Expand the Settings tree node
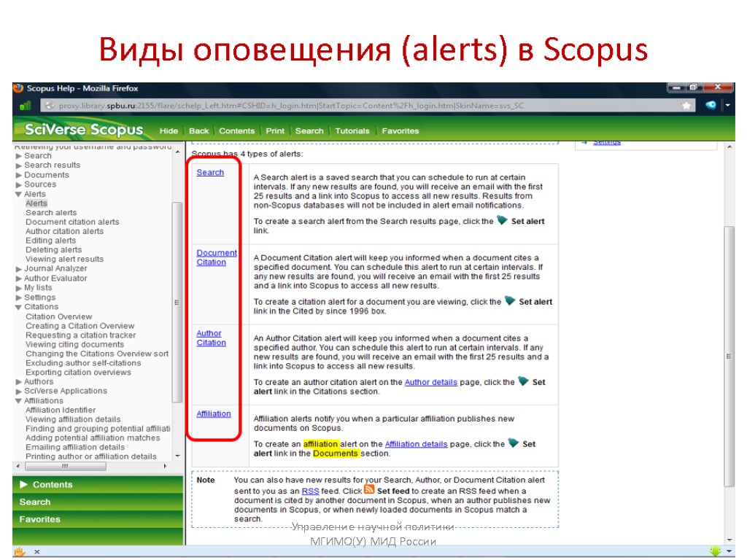Screen dimensions: 747x560 18,297
